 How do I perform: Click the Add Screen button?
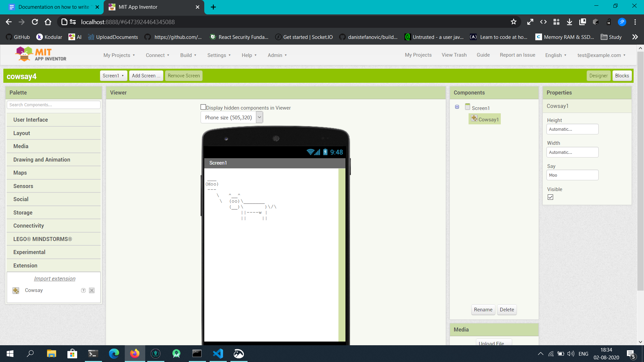pyautogui.click(x=146, y=76)
